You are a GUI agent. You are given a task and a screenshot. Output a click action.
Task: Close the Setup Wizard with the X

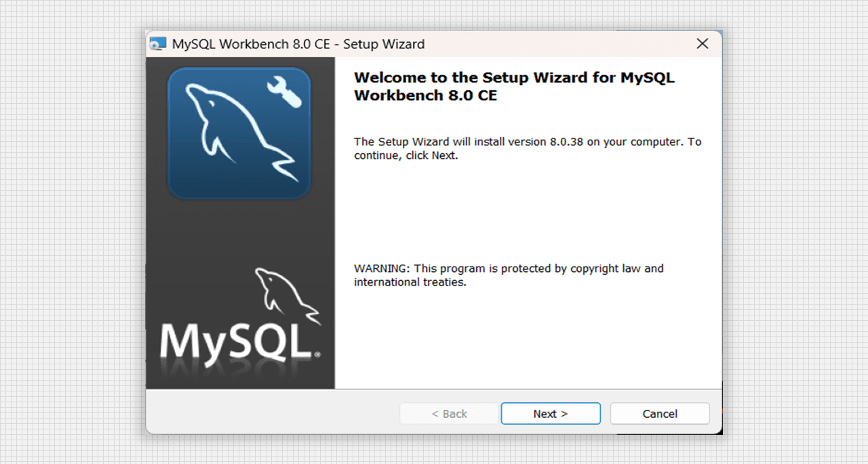pyautogui.click(x=703, y=44)
